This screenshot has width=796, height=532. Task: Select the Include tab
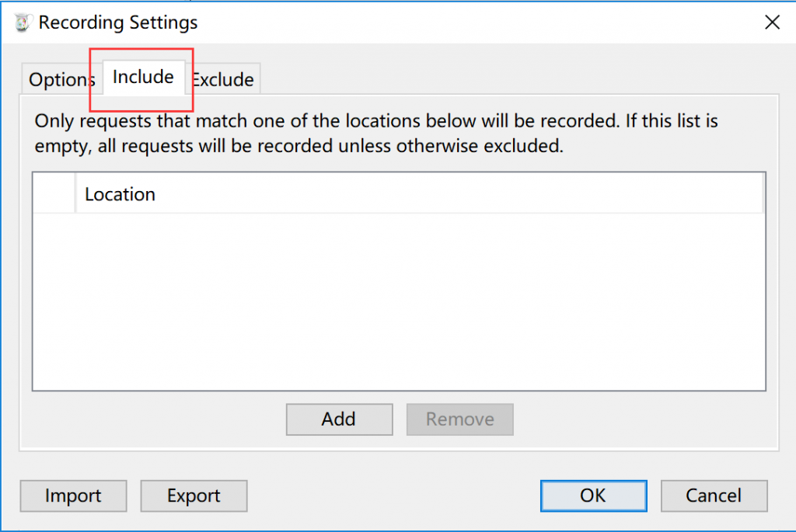coord(143,77)
